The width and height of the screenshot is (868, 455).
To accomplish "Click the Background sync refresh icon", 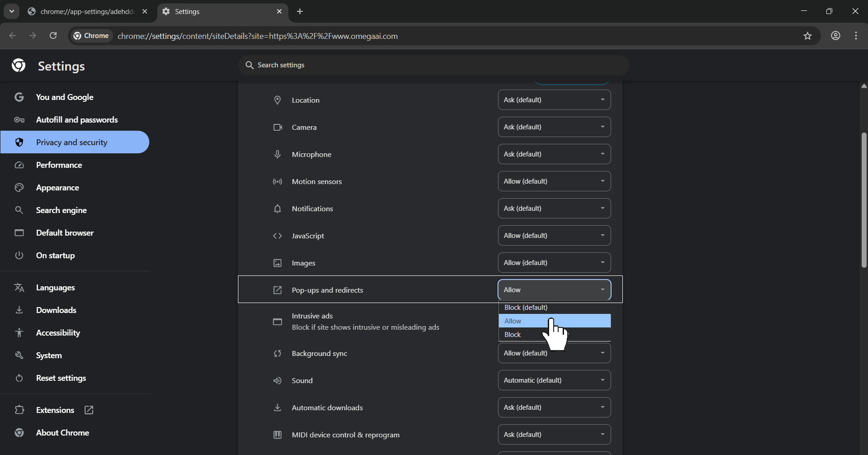I will pyautogui.click(x=277, y=353).
